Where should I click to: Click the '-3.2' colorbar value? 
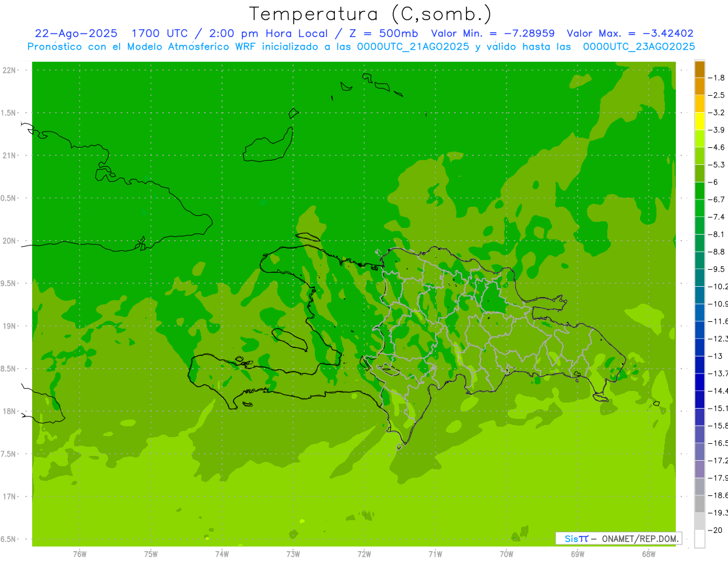click(717, 113)
